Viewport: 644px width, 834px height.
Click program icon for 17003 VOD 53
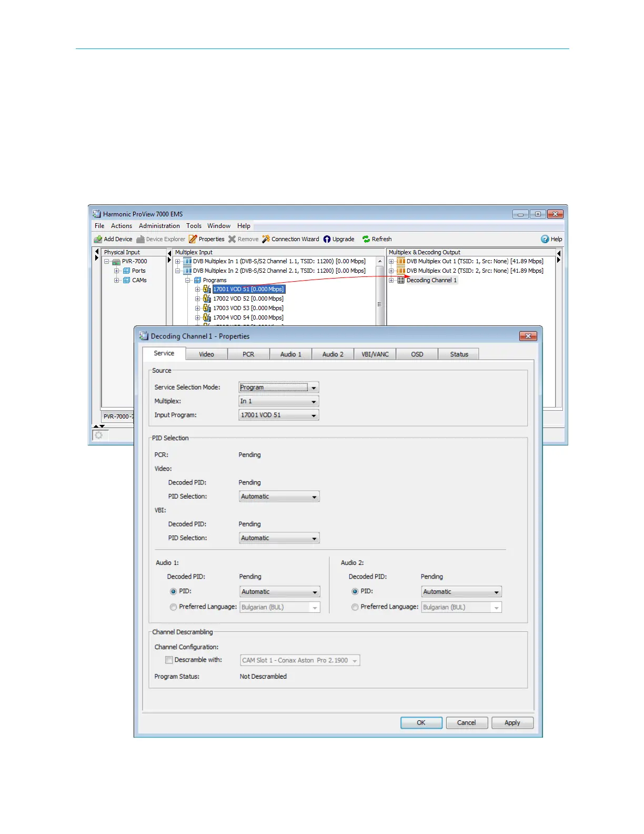click(x=207, y=309)
